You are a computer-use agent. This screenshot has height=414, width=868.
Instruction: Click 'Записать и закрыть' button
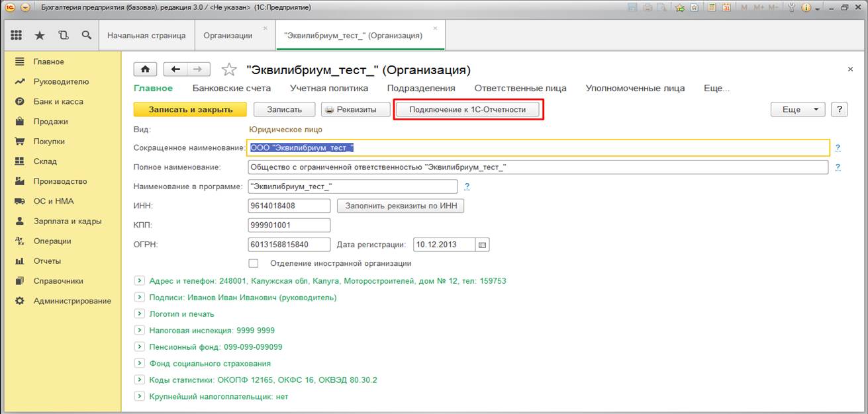190,110
